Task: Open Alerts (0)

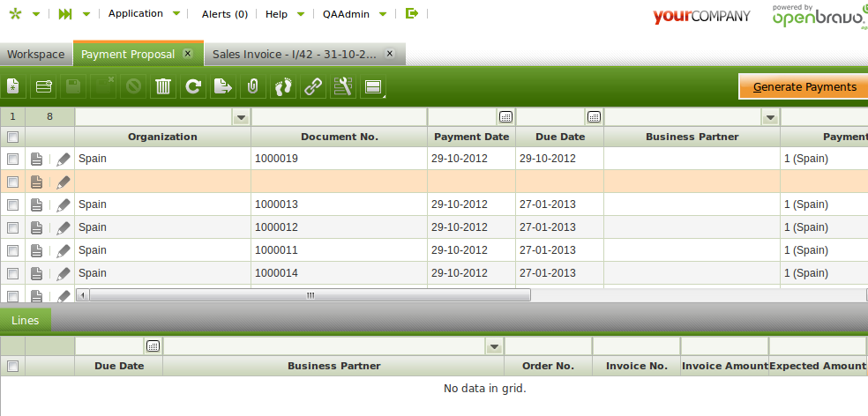Action: tap(225, 14)
